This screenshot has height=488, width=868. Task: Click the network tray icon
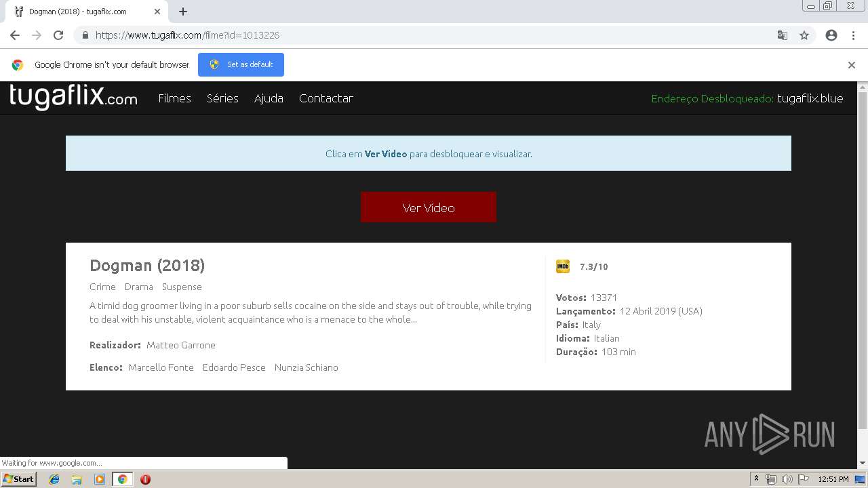771,479
